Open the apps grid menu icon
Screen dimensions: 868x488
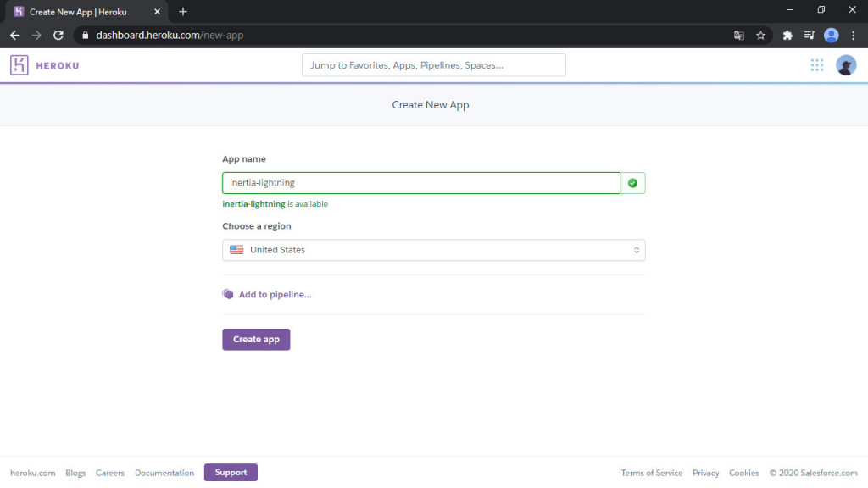[816, 65]
